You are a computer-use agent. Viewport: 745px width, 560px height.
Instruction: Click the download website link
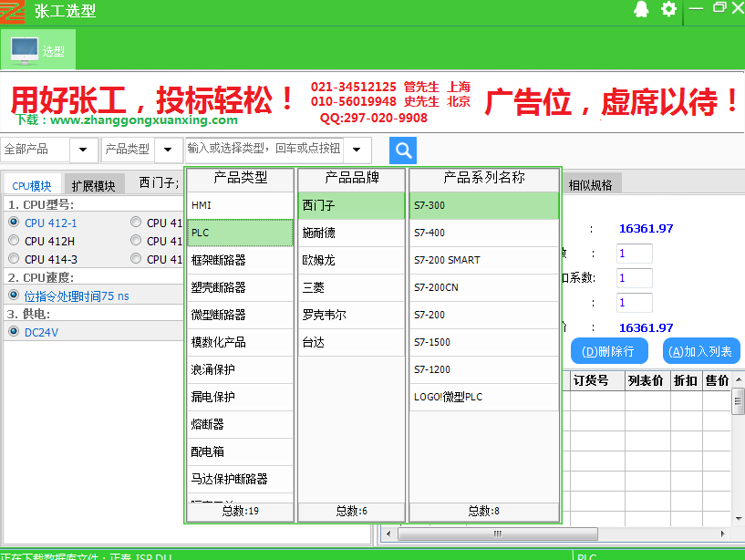coord(144,119)
